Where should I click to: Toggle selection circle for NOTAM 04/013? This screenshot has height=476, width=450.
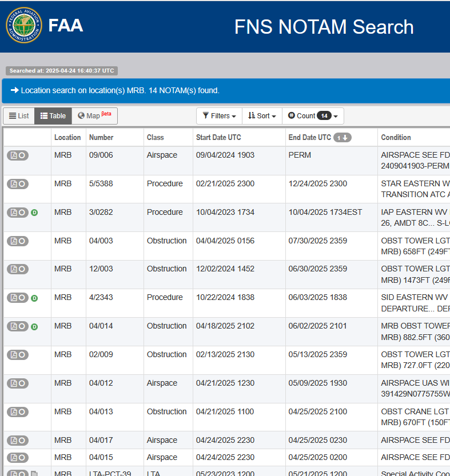pyautogui.click(x=22, y=412)
